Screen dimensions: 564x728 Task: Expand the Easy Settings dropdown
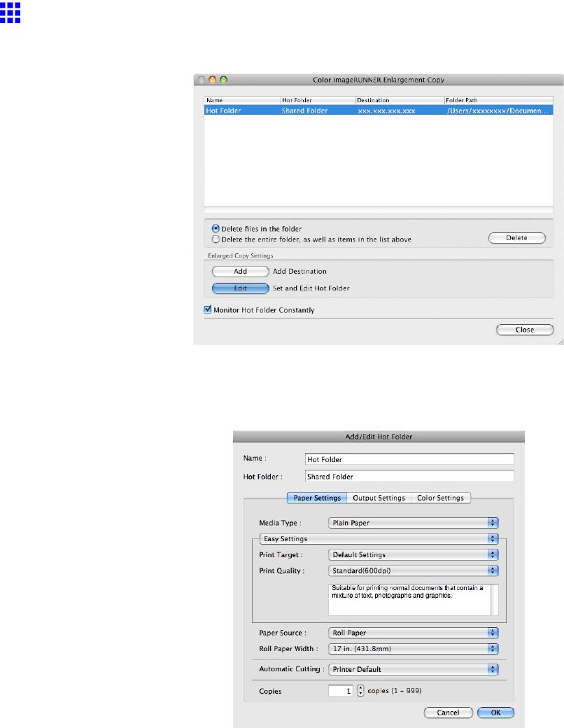tap(379, 538)
